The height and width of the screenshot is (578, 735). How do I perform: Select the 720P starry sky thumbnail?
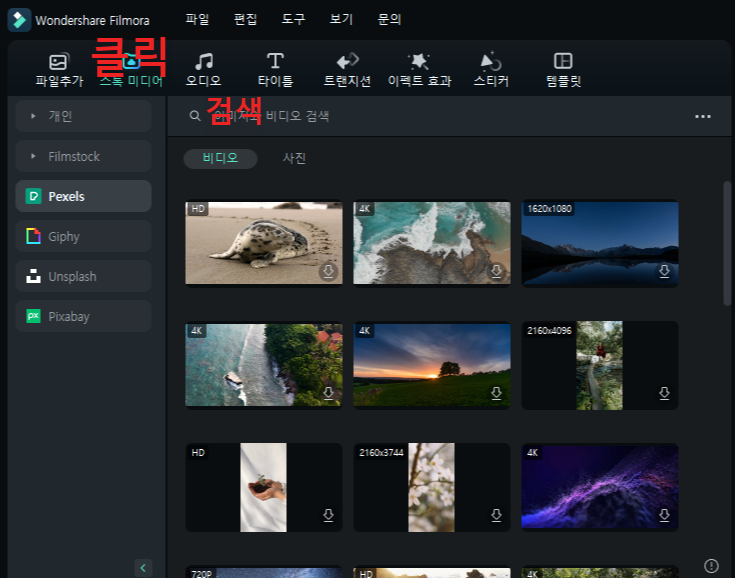[x=264, y=572]
